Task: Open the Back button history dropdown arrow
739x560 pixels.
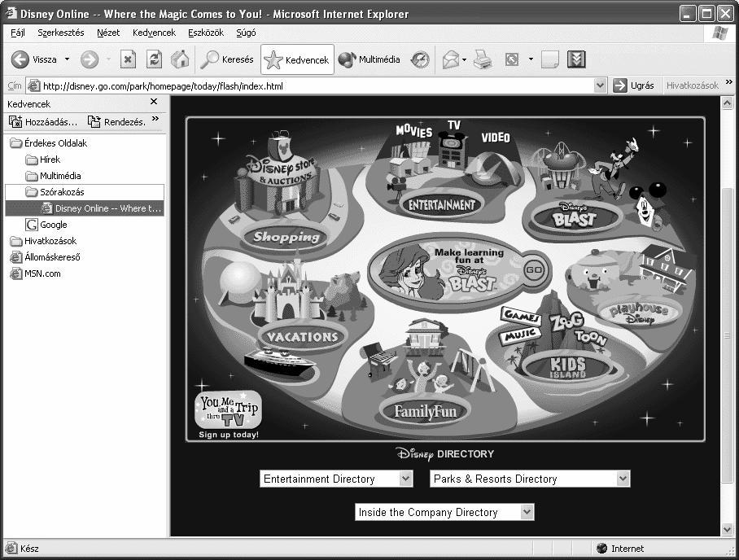Action: [67, 59]
